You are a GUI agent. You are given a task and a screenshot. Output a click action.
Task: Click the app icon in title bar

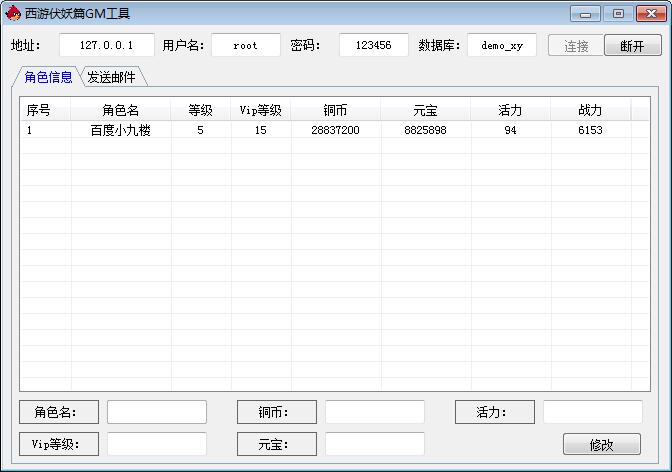tap(13, 14)
